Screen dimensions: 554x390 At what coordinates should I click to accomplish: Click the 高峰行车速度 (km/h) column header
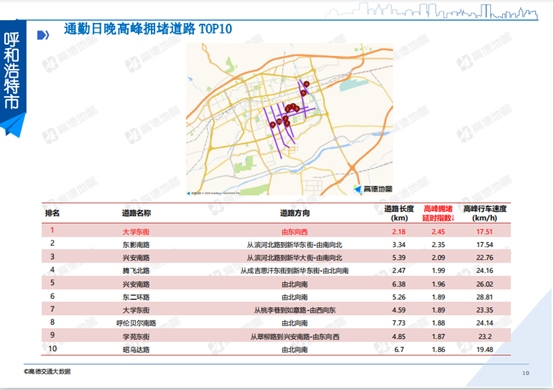pyautogui.click(x=485, y=213)
